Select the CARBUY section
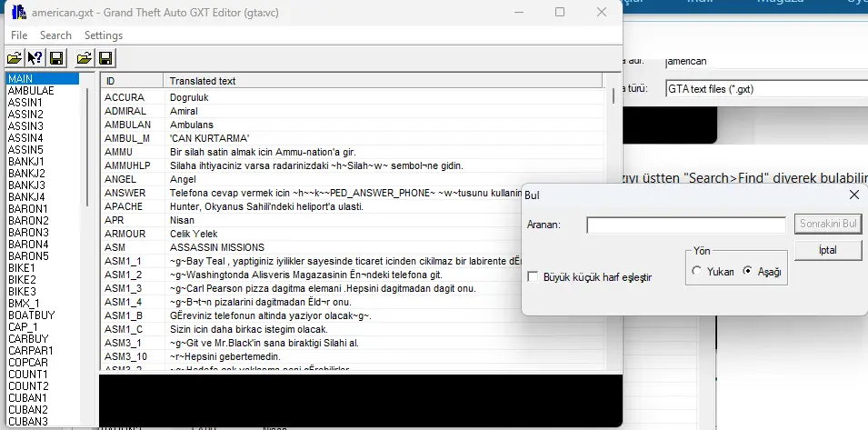 point(43,339)
